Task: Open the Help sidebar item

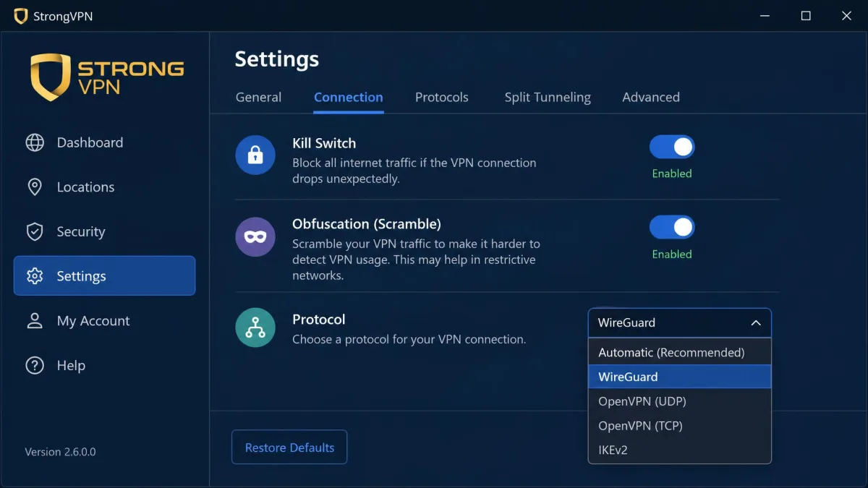Action: click(x=104, y=365)
